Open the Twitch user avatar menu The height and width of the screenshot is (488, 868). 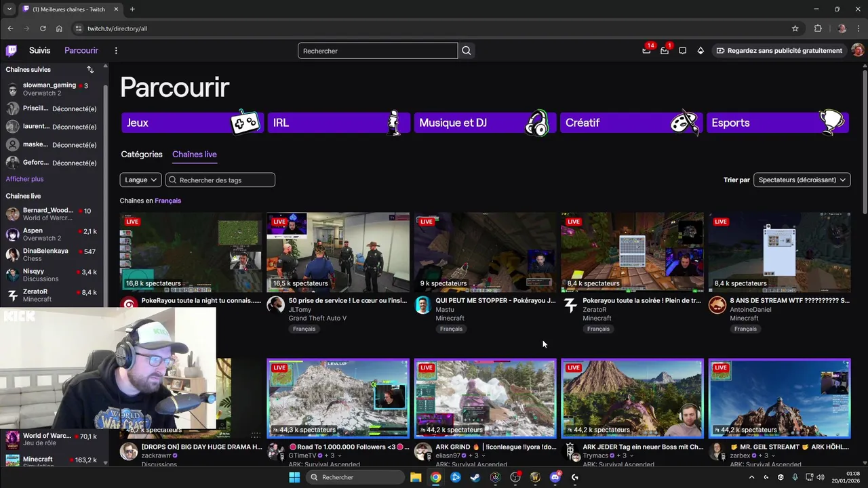(858, 50)
